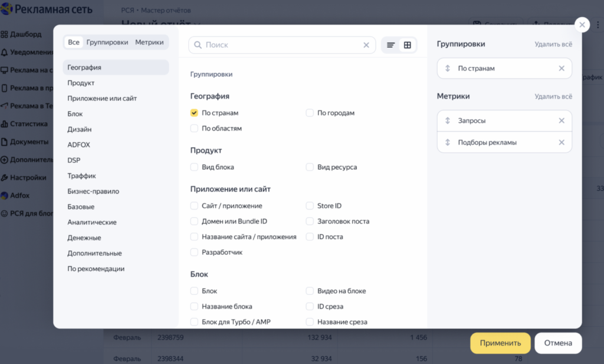Enable the Разработчик checkbox
This screenshot has width=604, height=364.
point(194,252)
